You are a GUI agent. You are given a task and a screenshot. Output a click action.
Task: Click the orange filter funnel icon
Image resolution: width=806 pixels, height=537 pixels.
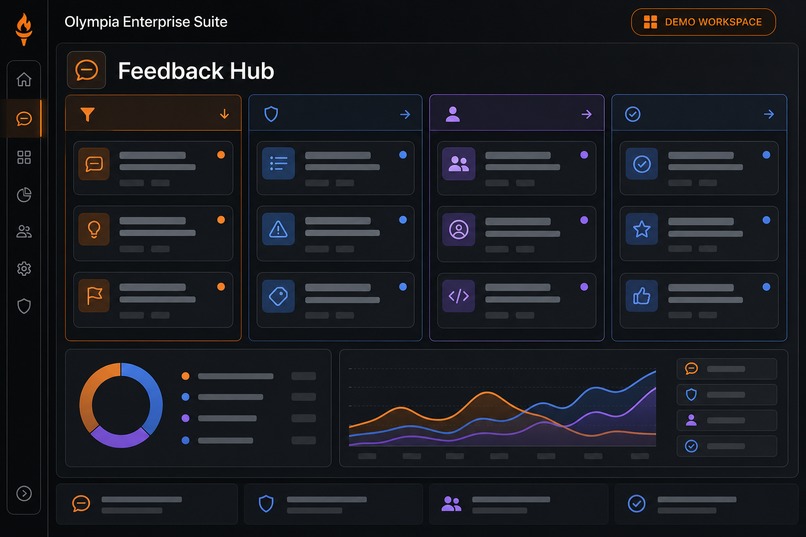click(x=87, y=114)
